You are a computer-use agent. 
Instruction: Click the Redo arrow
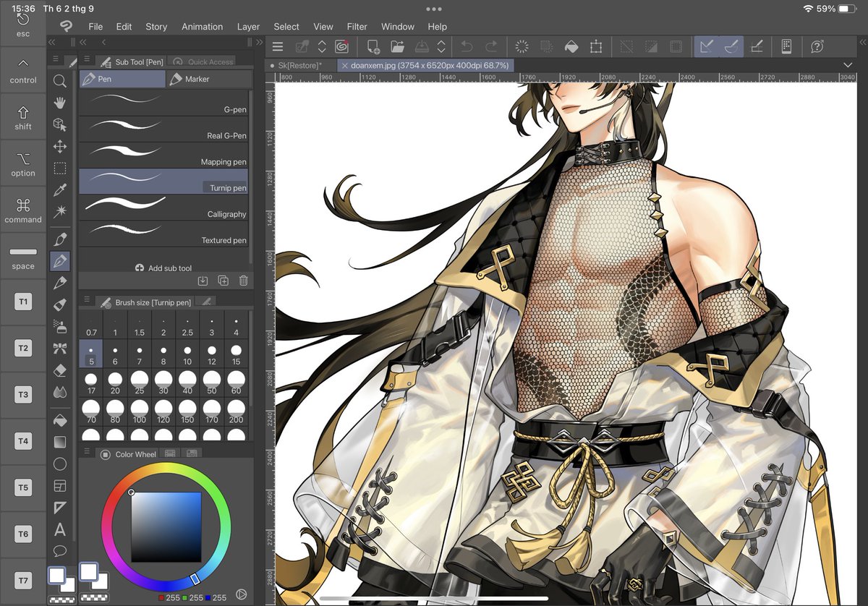tap(491, 46)
